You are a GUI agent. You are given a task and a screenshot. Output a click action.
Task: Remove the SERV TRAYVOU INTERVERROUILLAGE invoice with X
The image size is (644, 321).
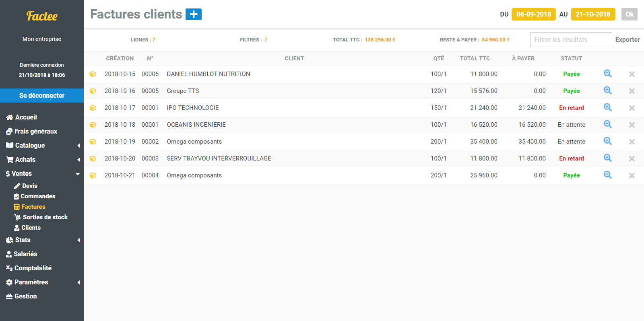coord(632,158)
